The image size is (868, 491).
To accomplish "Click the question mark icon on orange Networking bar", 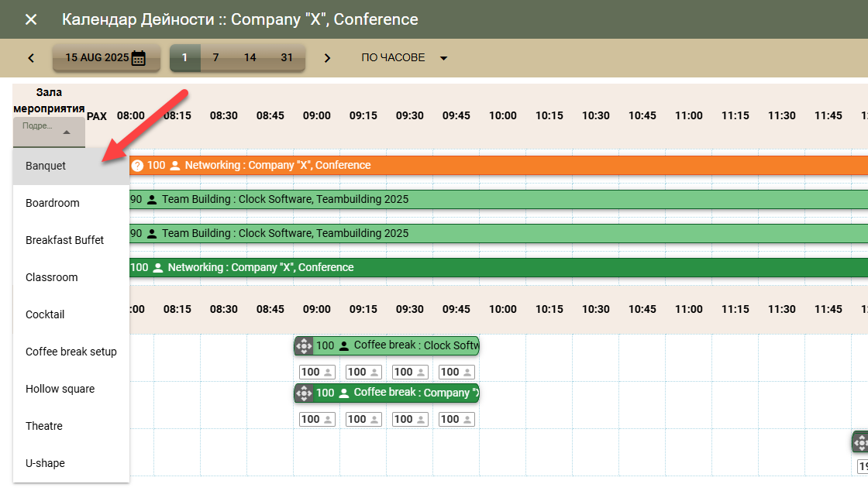I will [x=137, y=165].
